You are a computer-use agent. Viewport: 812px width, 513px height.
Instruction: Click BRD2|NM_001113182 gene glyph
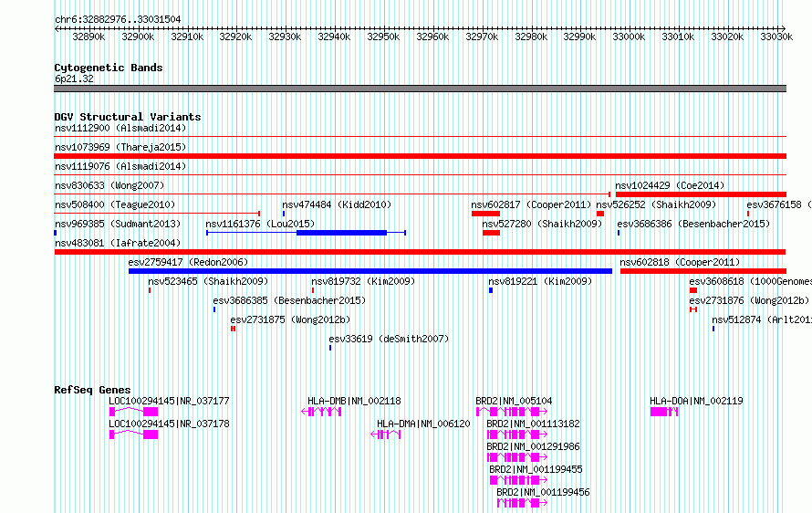pyautogui.click(x=516, y=434)
